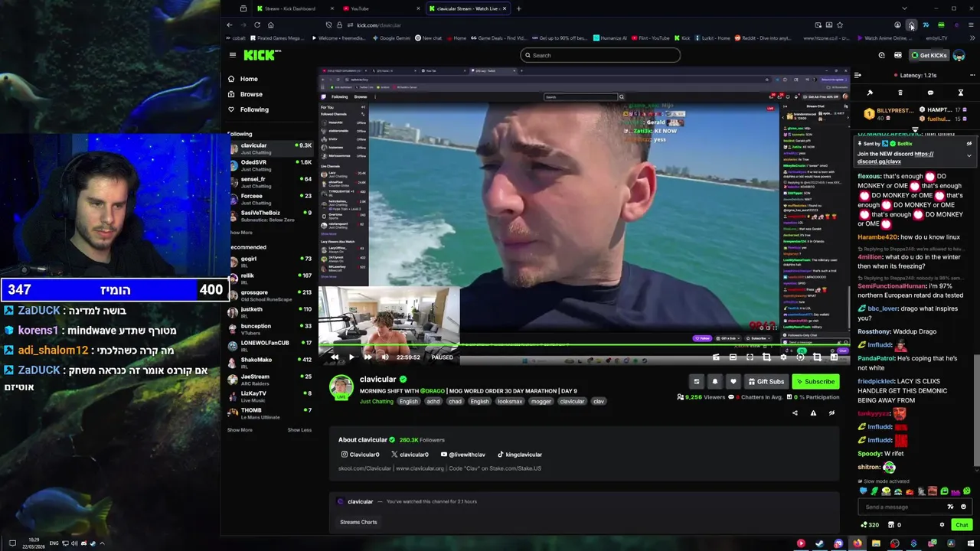Expand Show More under following list
This screenshot has height=551, width=980.
pyautogui.click(x=240, y=233)
